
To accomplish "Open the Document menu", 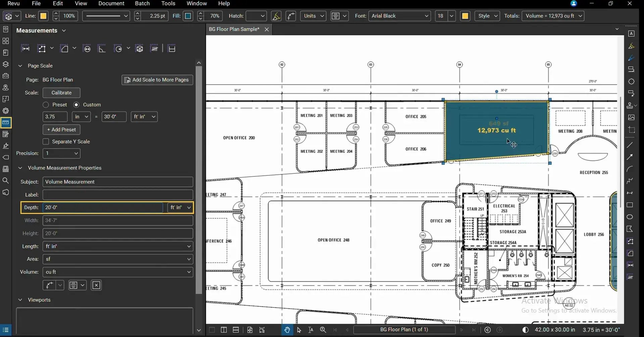I will tap(111, 3).
